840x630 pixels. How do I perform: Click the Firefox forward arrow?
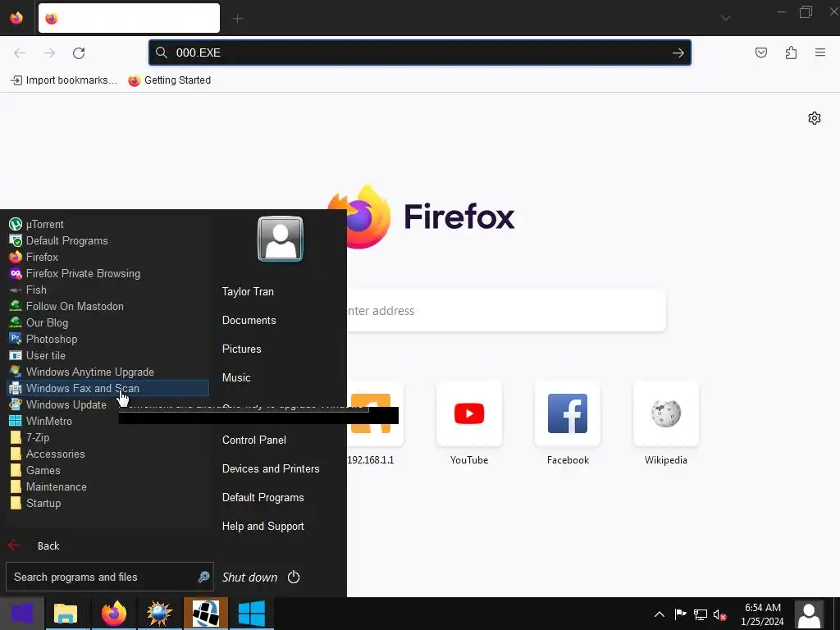coord(49,52)
